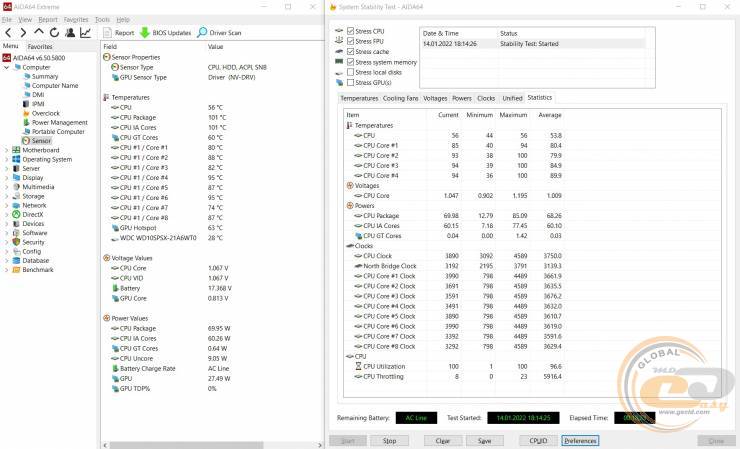The height and width of the screenshot is (449, 740).
Task: Click the Stop button
Action: pos(389,441)
